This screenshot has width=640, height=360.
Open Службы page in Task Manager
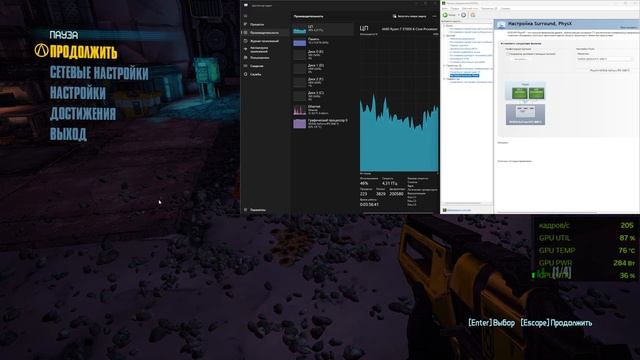[x=256, y=74]
